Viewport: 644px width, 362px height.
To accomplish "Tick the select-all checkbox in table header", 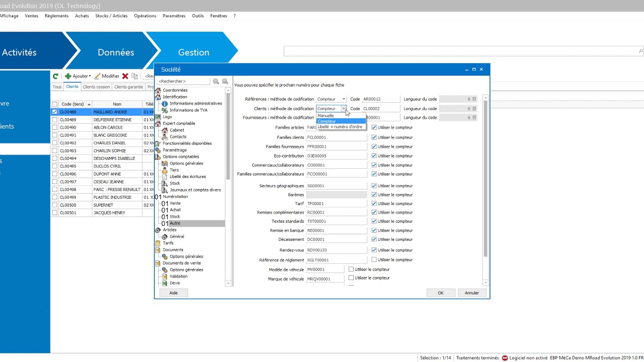I will point(54,104).
